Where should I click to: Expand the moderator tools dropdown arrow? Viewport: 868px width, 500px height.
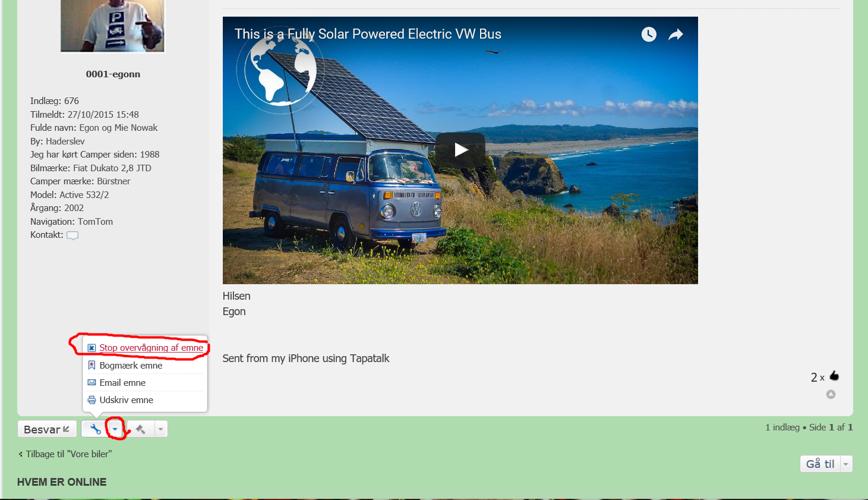coord(160,429)
